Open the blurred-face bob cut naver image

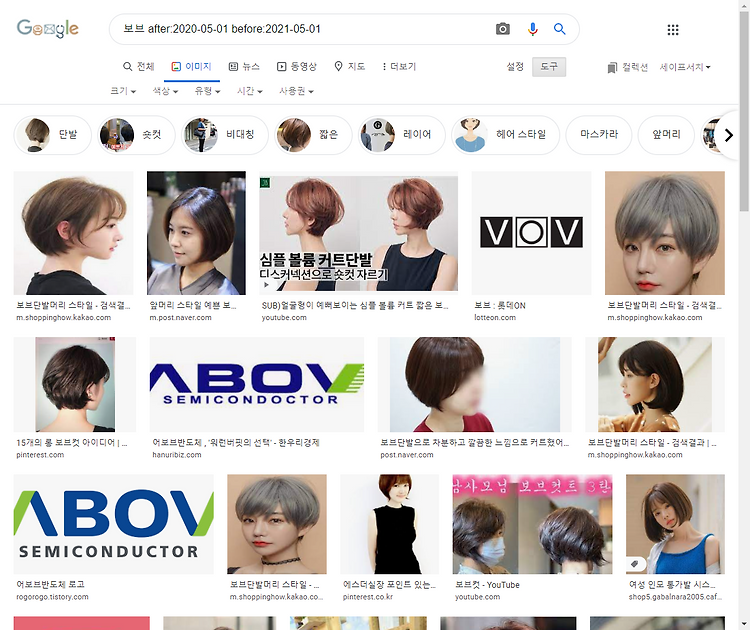[474, 385]
